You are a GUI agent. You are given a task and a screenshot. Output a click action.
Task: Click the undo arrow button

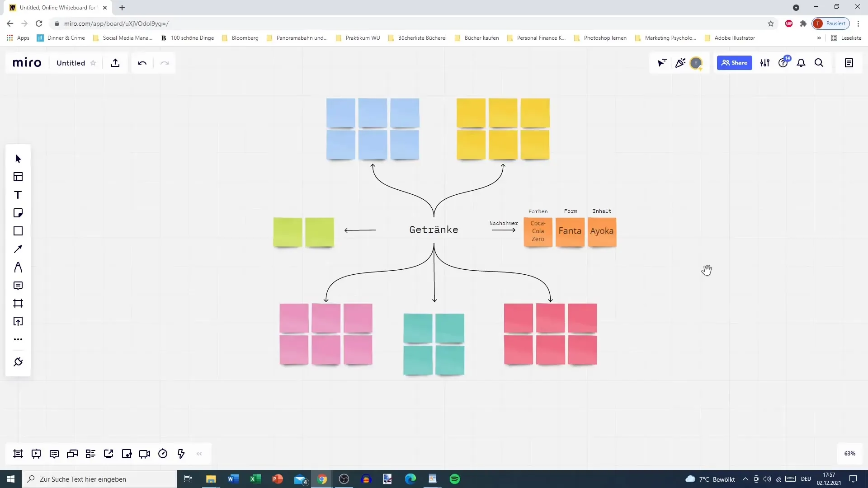tap(142, 62)
